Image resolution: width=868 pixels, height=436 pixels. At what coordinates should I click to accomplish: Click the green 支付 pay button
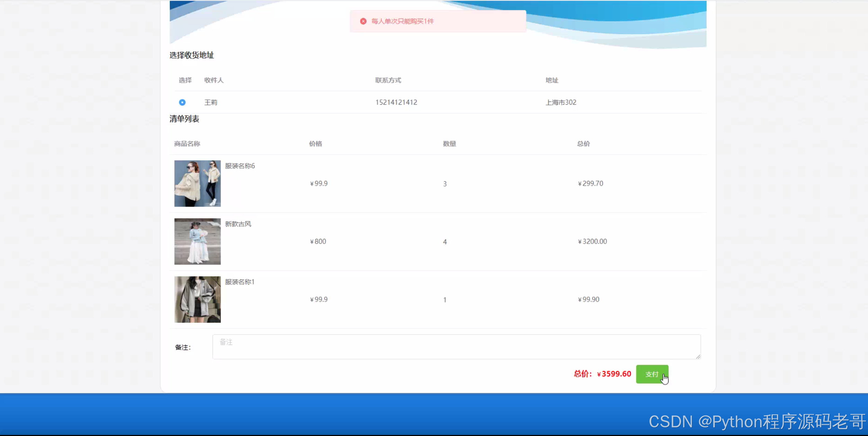click(x=652, y=374)
